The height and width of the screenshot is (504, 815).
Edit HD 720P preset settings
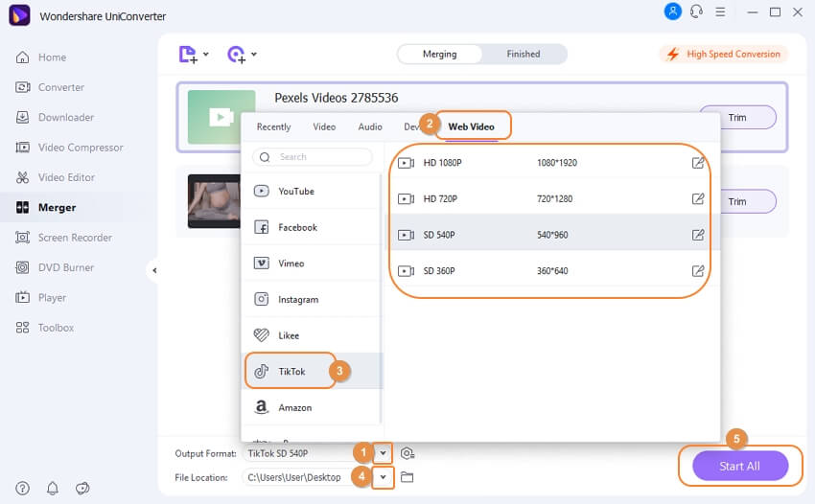tap(698, 198)
